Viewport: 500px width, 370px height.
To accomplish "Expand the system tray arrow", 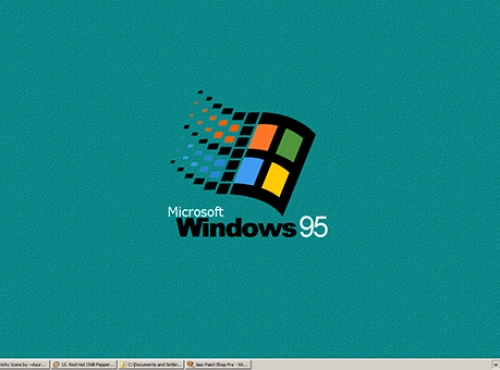I will (496, 365).
